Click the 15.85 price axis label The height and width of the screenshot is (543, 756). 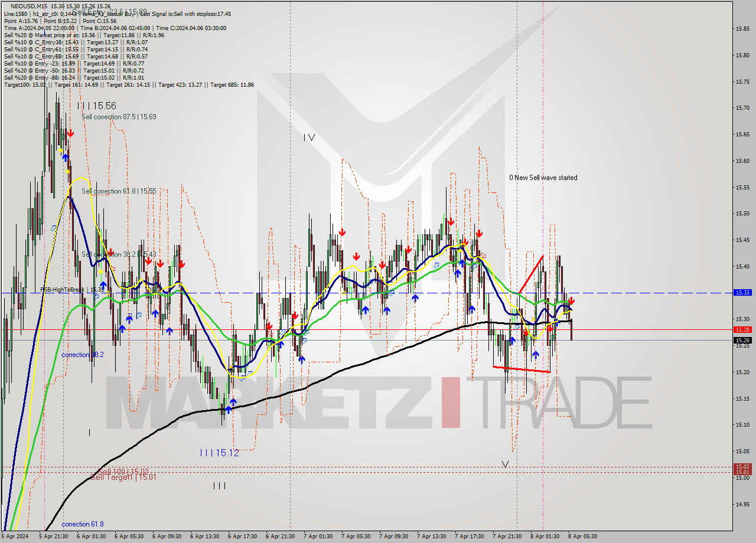point(742,28)
